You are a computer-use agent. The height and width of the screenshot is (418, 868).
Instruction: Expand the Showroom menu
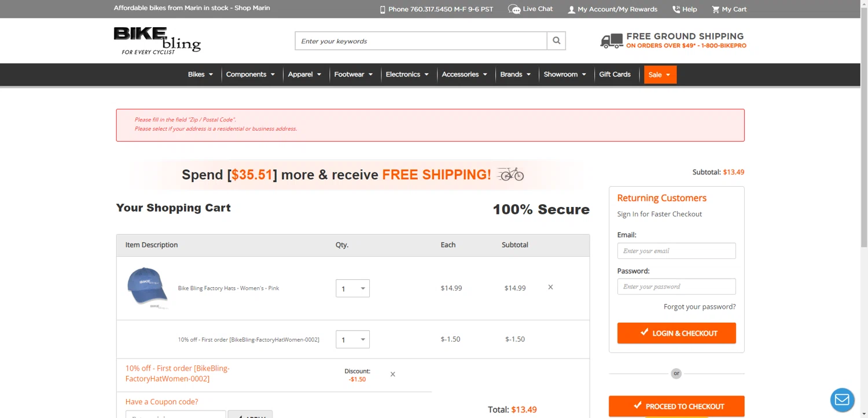(565, 75)
